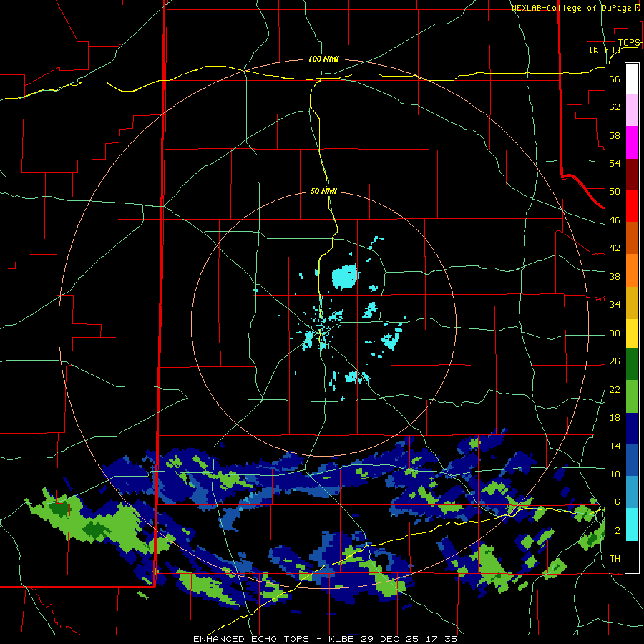Select the light green legend swatch
The height and width of the screenshot is (644, 644).
pos(632,396)
